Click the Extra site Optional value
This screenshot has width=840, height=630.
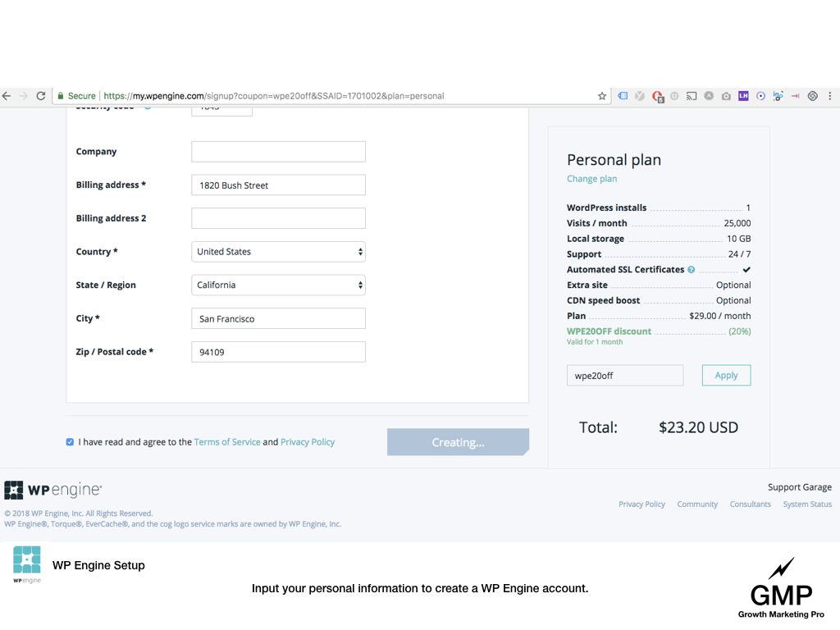tap(733, 285)
